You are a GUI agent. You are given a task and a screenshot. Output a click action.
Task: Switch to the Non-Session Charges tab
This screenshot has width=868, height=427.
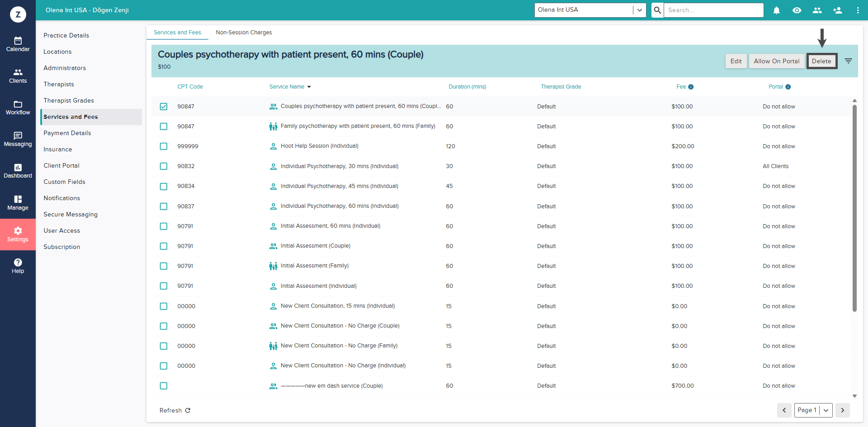[x=244, y=33]
